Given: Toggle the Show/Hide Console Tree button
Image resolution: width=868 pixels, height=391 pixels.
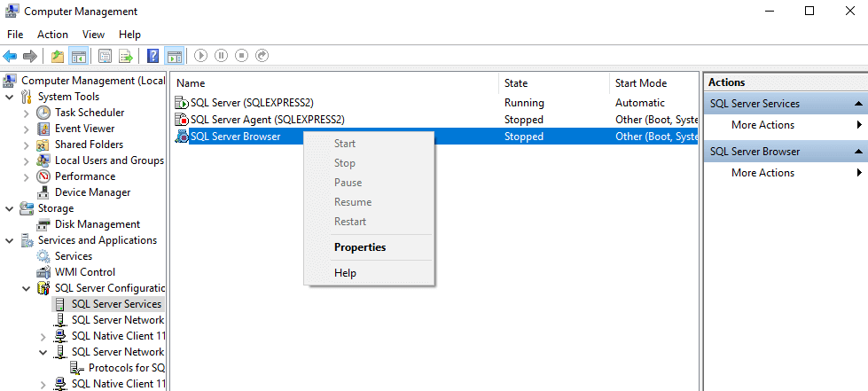Looking at the screenshot, I should pyautogui.click(x=78, y=56).
